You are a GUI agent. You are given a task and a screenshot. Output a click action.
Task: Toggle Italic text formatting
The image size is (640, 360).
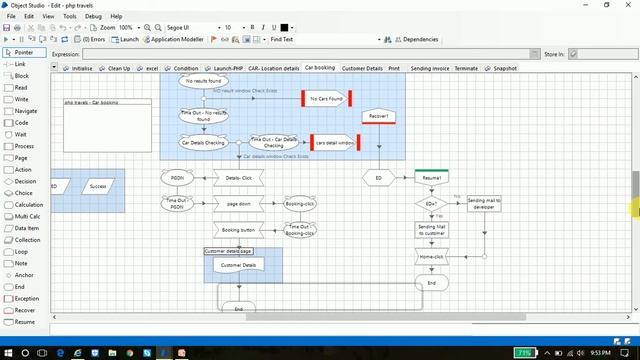263,27
